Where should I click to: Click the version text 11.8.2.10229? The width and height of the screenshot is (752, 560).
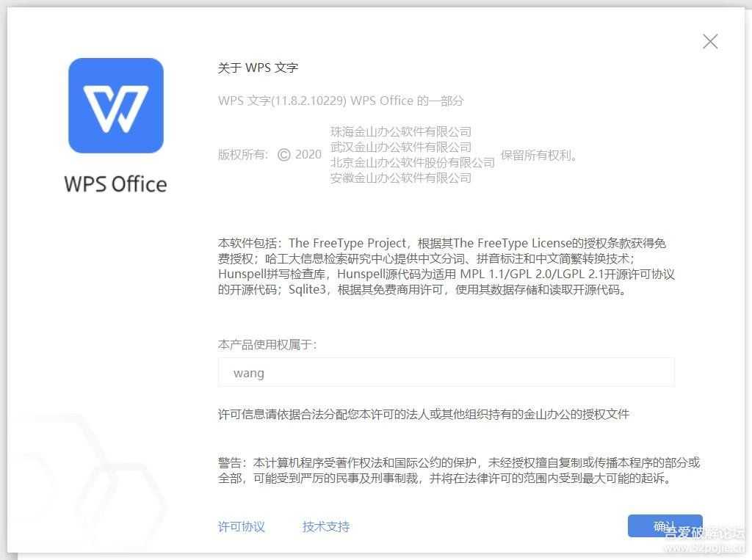308,101
